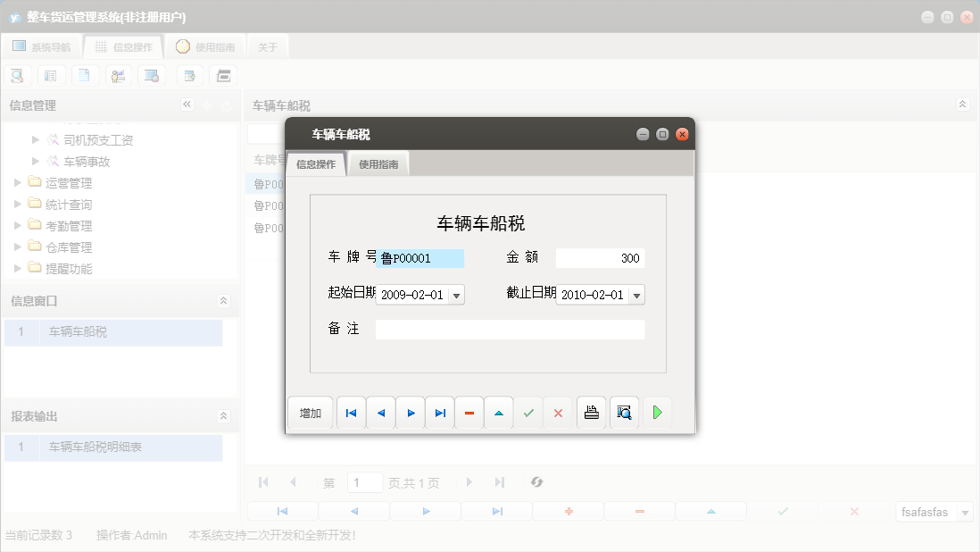Image resolution: width=980 pixels, height=552 pixels.
Task: Click the green run arrow in the dialog
Action: pyautogui.click(x=658, y=412)
